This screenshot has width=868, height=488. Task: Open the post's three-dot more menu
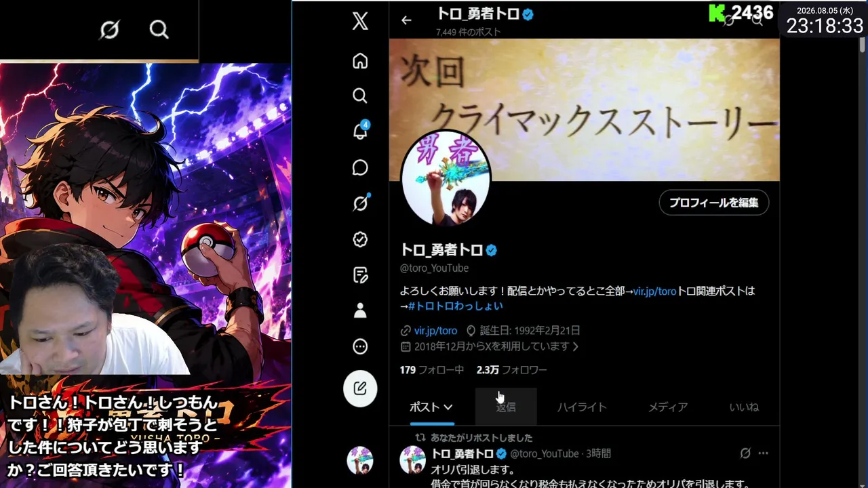(x=764, y=453)
